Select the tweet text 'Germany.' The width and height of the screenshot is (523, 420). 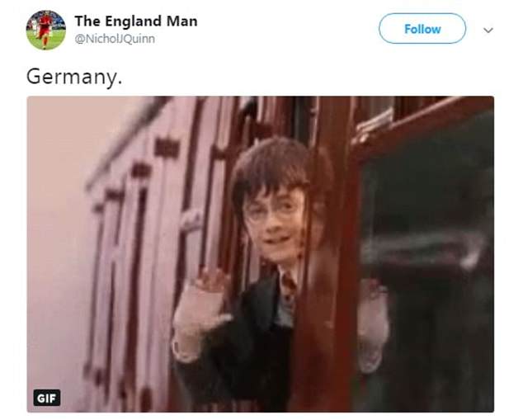click(74, 77)
